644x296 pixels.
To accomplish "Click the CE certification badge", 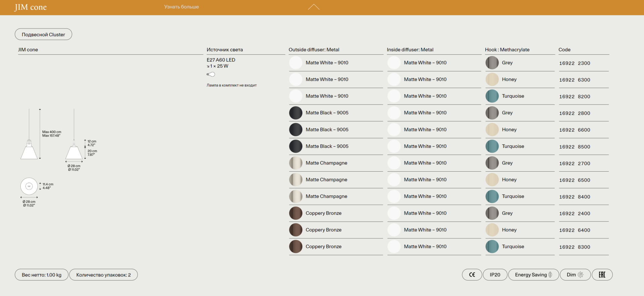I will click(472, 275).
